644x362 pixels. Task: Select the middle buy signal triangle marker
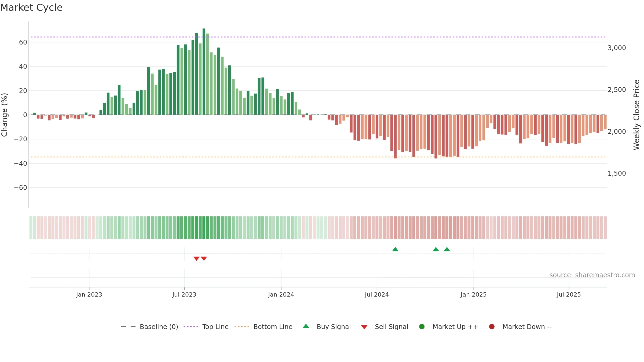coord(436,249)
